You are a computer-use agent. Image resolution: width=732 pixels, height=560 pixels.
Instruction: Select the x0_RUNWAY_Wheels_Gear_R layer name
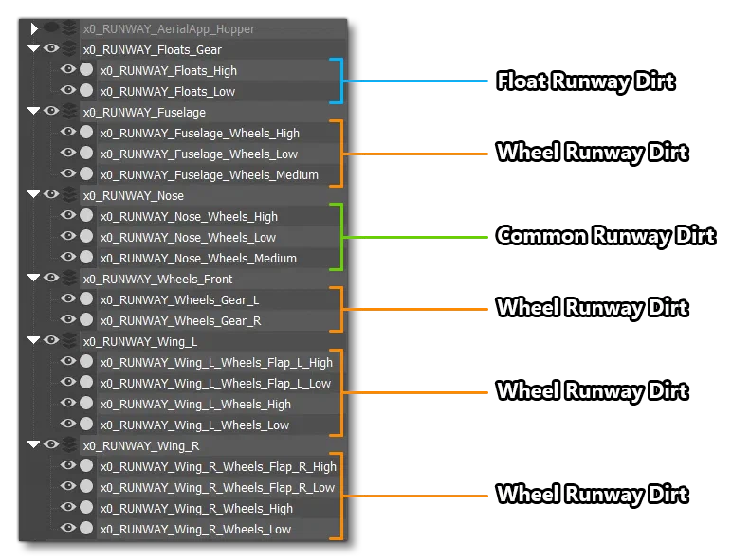point(181,321)
